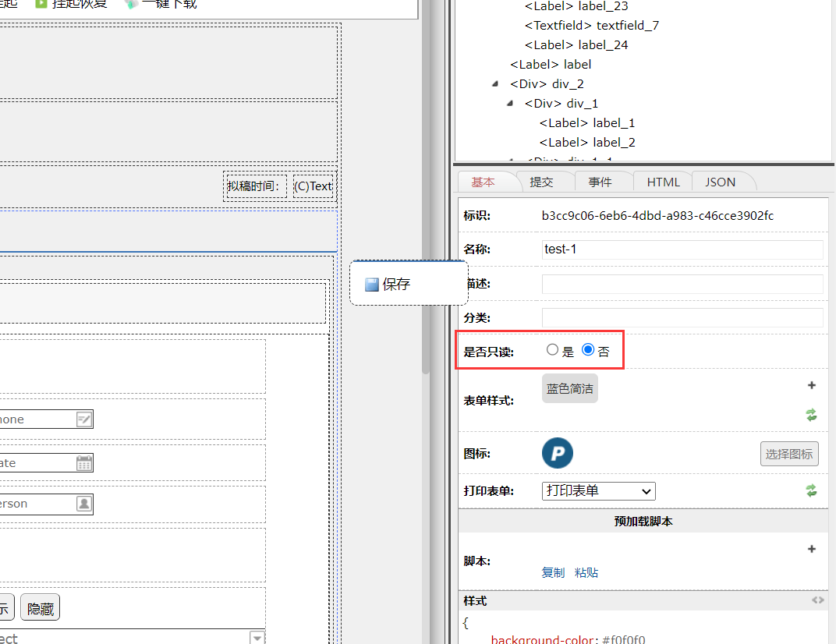Refresh the print form list
This screenshot has width=836, height=644.
(812, 490)
